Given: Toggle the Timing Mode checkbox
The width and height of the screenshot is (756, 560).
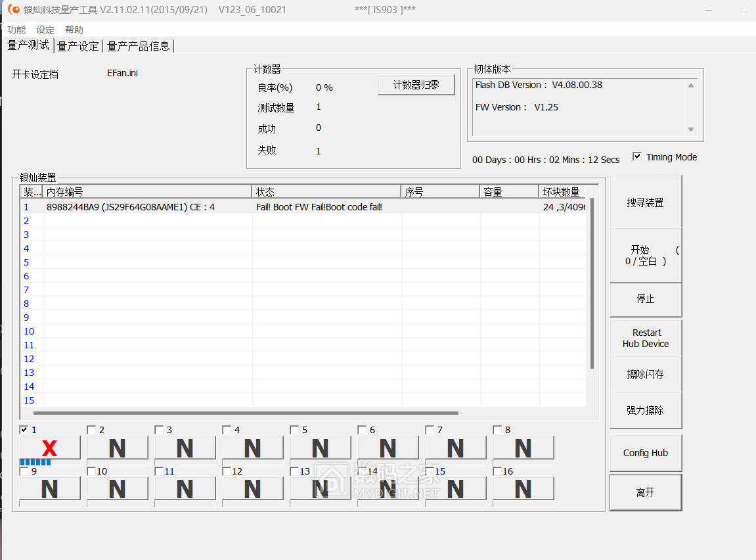Looking at the screenshot, I should (x=636, y=156).
